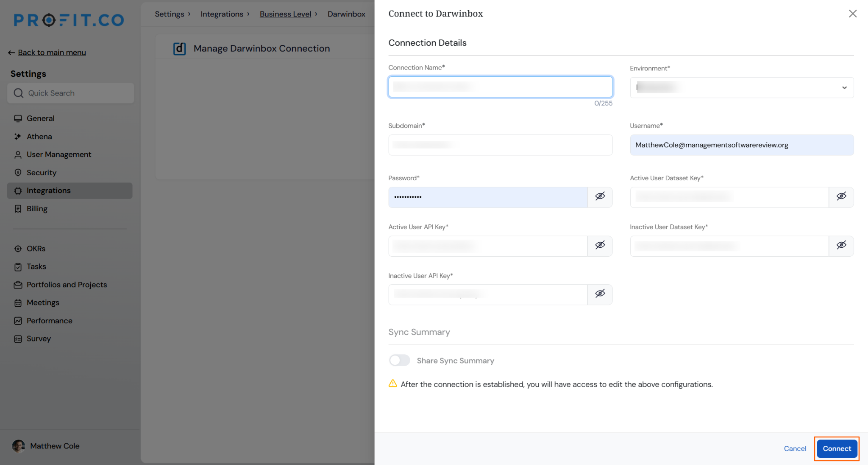Click into the Subdomain field
The height and width of the screenshot is (465, 868).
[x=500, y=145]
